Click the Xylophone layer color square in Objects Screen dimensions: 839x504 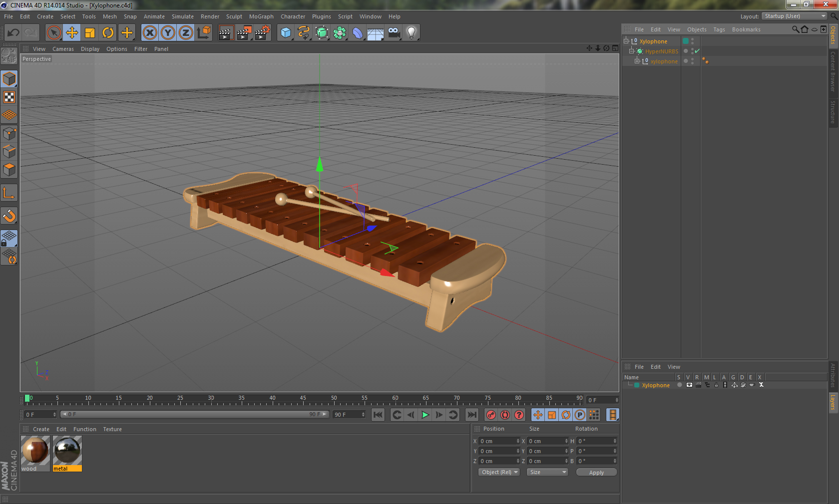tap(686, 41)
